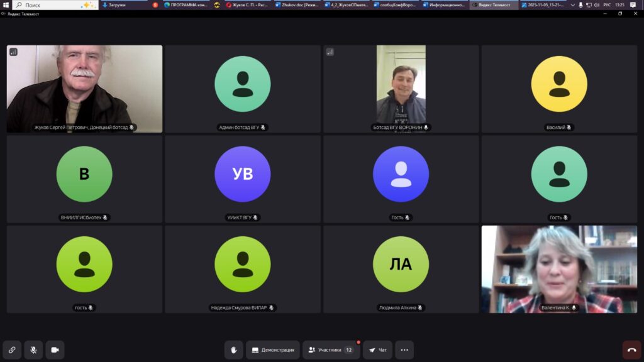Switch to Zhukov.doc taskbar window

click(298, 5)
